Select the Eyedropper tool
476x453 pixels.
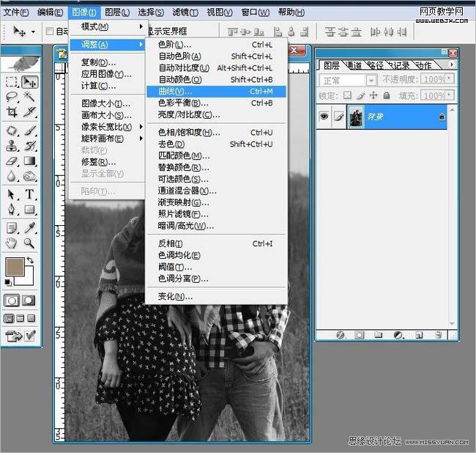[30, 228]
